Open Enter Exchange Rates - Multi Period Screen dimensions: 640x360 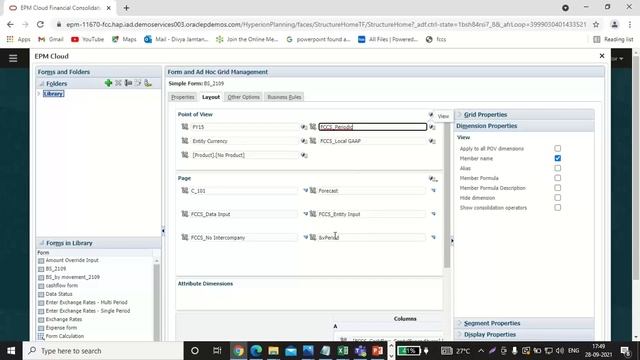tap(87, 302)
